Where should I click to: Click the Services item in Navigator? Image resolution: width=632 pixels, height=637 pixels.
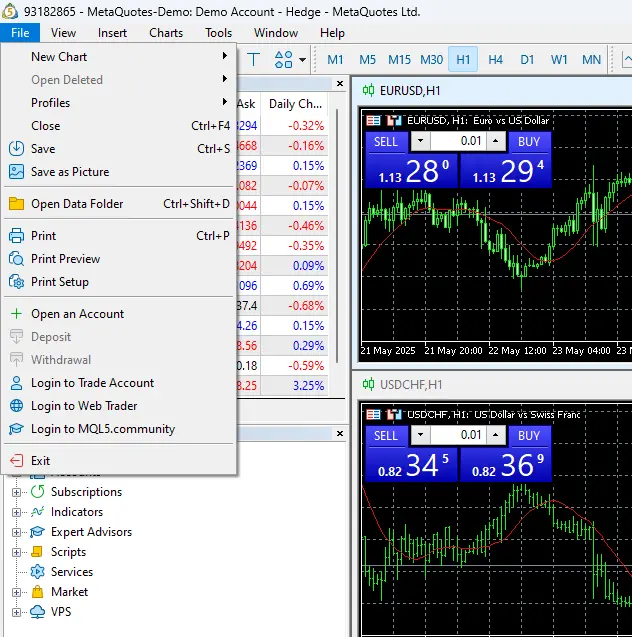71,572
